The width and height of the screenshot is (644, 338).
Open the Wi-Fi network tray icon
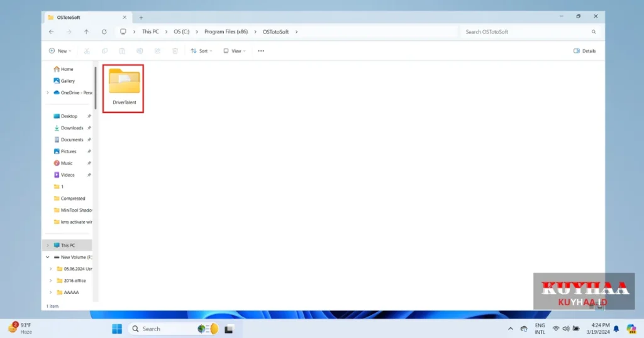pos(556,329)
